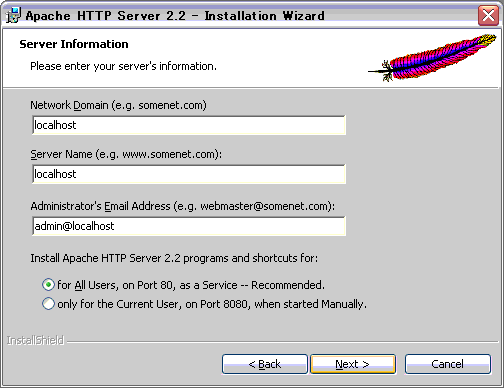The height and width of the screenshot is (388, 504).
Task: Go back with the Back button
Action: [265, 364]
